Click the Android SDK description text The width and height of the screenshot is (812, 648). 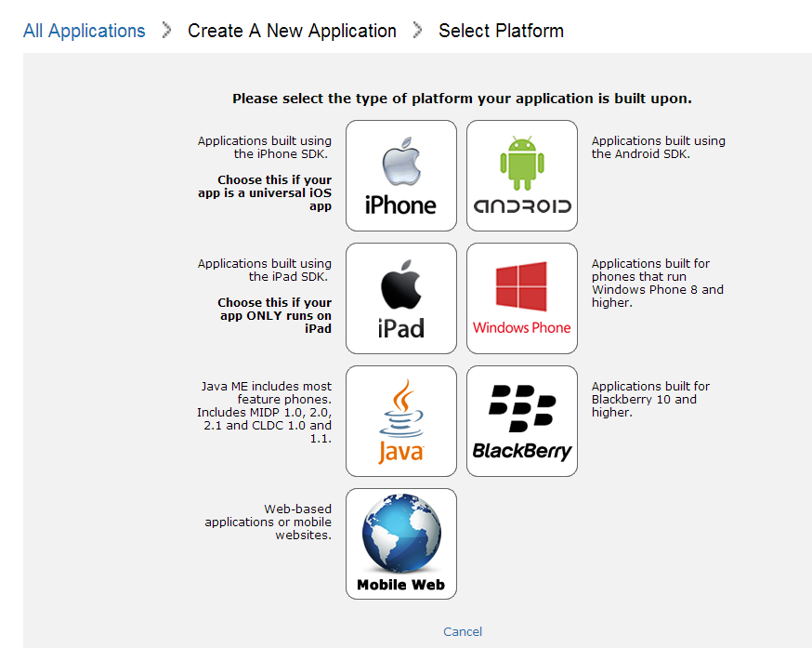tap(658, 148)
